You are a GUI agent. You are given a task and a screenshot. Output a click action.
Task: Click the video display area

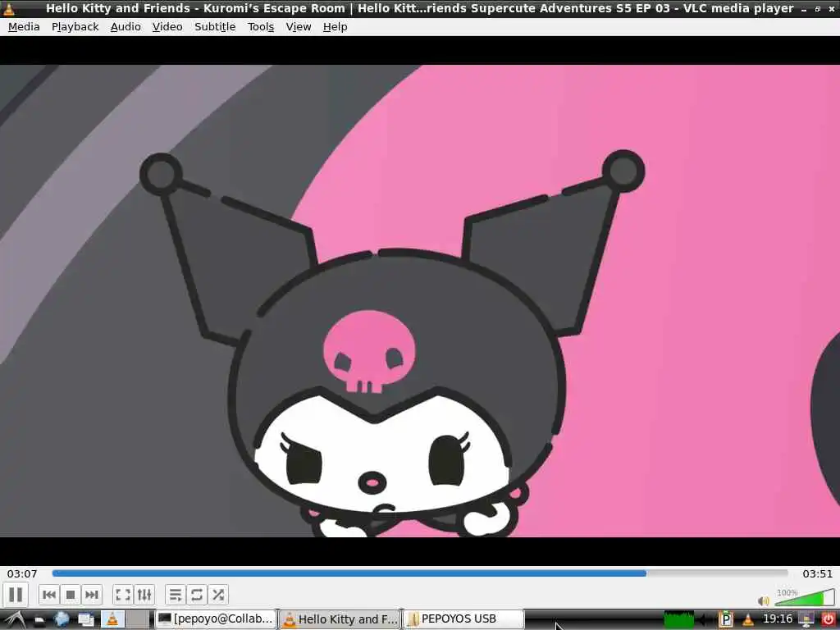420,300
